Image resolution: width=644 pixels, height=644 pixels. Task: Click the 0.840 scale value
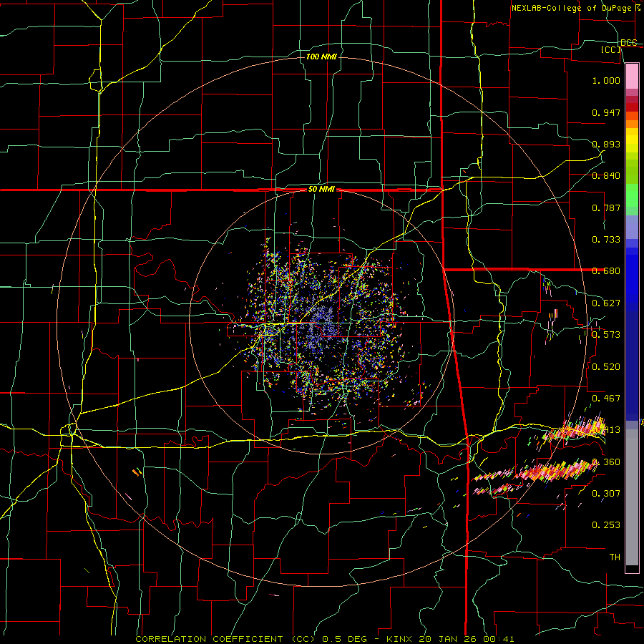(606, 176)
